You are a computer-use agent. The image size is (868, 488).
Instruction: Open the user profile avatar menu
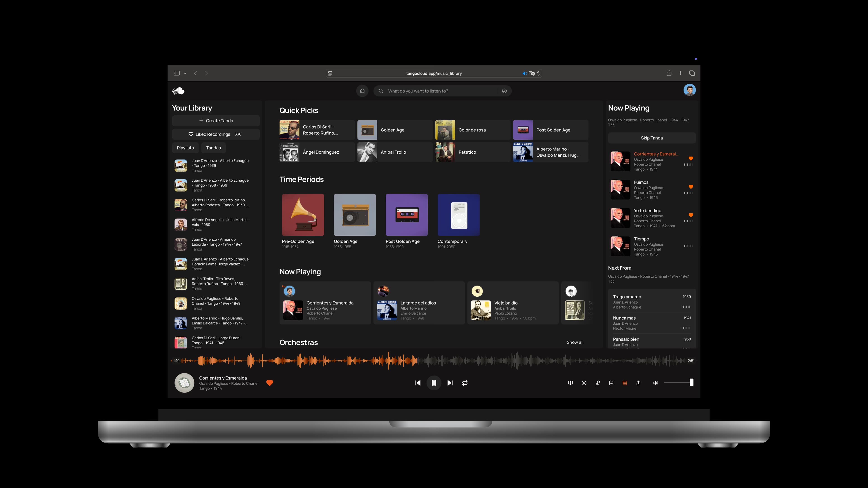pos(689,90)
